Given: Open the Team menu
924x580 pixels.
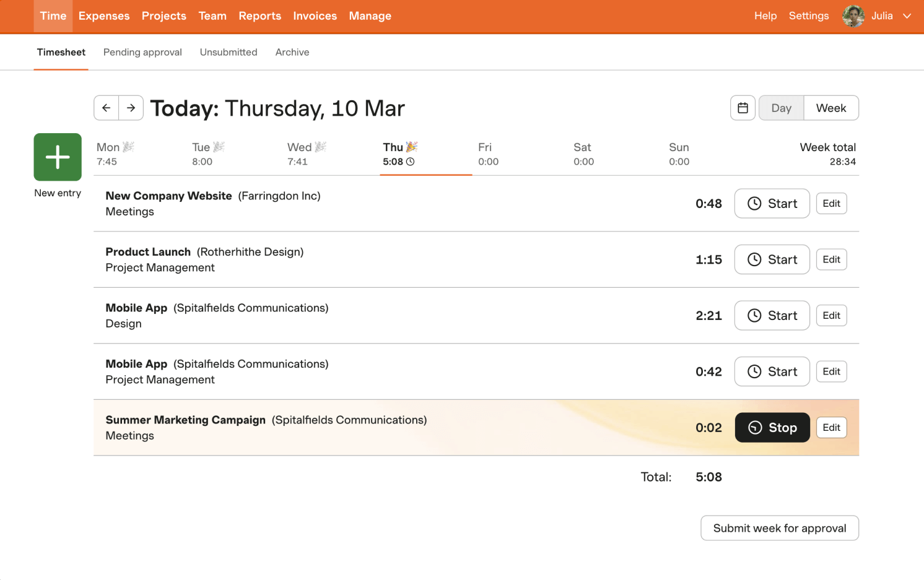Looking at the screenshot, I should coord(212,16).
